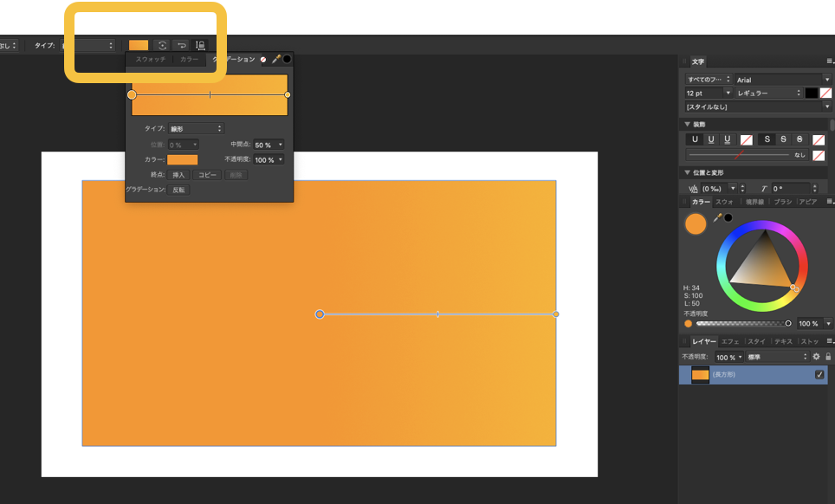
Task: Select the Color panel eyedropper tool
Action: coord(717,218)
